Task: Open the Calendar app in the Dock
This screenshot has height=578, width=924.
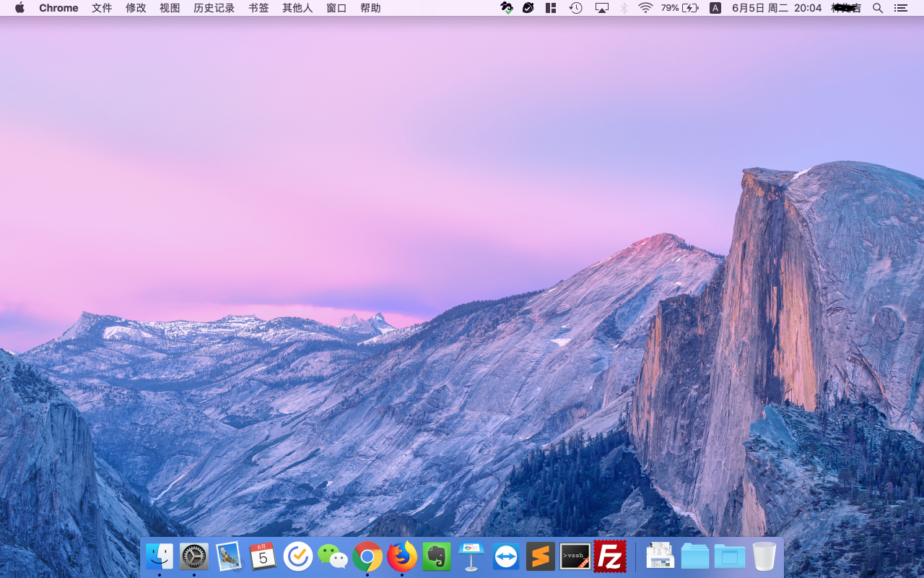Action: click(x=263, y=556)
